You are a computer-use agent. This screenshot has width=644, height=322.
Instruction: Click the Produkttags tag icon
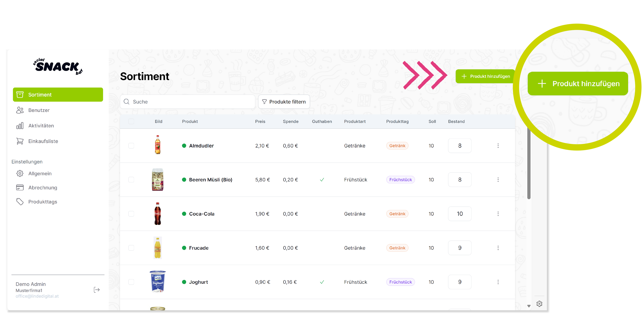pos(20,201)
